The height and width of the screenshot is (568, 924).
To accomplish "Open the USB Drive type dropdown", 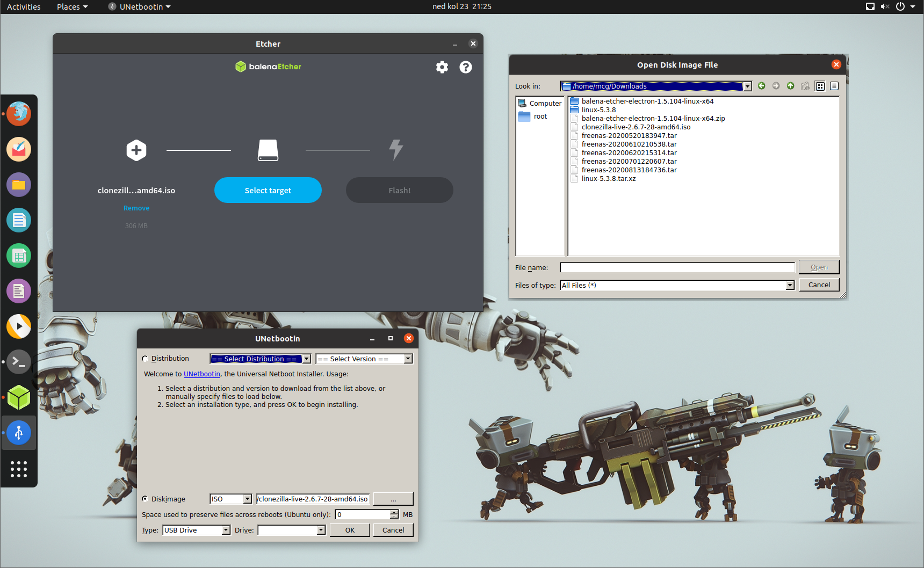I will (x=197, y=530).
